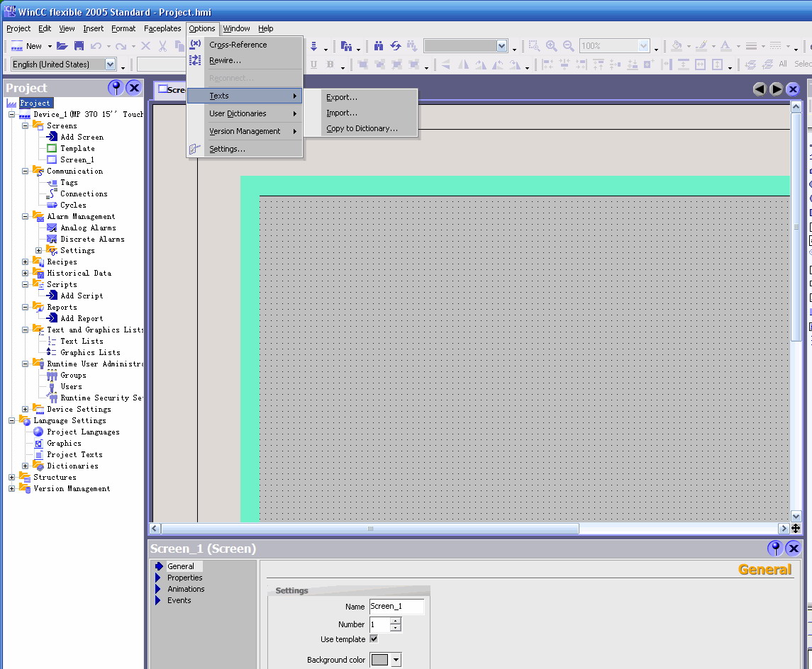Image resolution: width=812 pixels, height=669 pixels.
Task: Pin the Screen_1 properties panel
Action: click(x=774, y=548)
